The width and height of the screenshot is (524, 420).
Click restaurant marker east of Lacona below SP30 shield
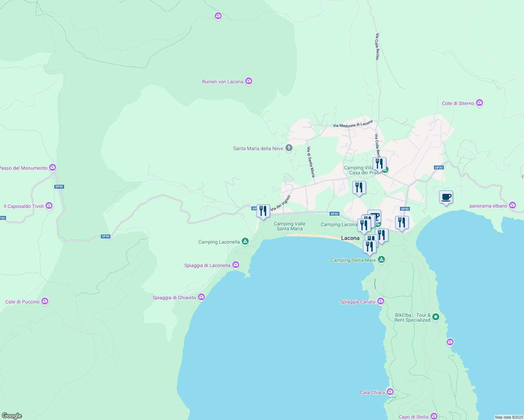(402, 223)
